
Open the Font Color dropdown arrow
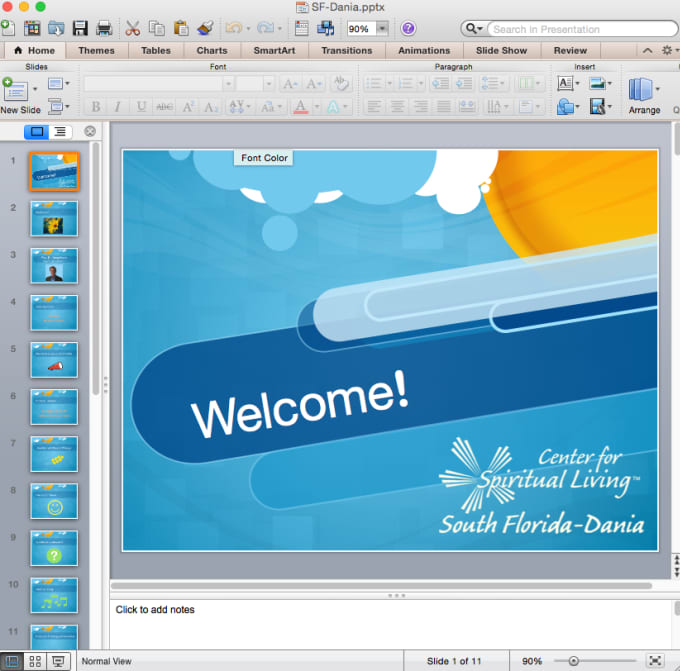point(317,106)
